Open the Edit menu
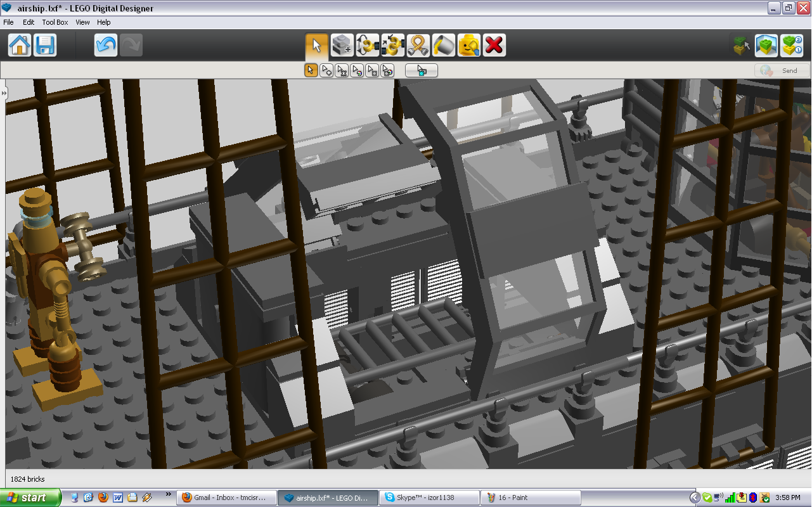 pos(29,22)
